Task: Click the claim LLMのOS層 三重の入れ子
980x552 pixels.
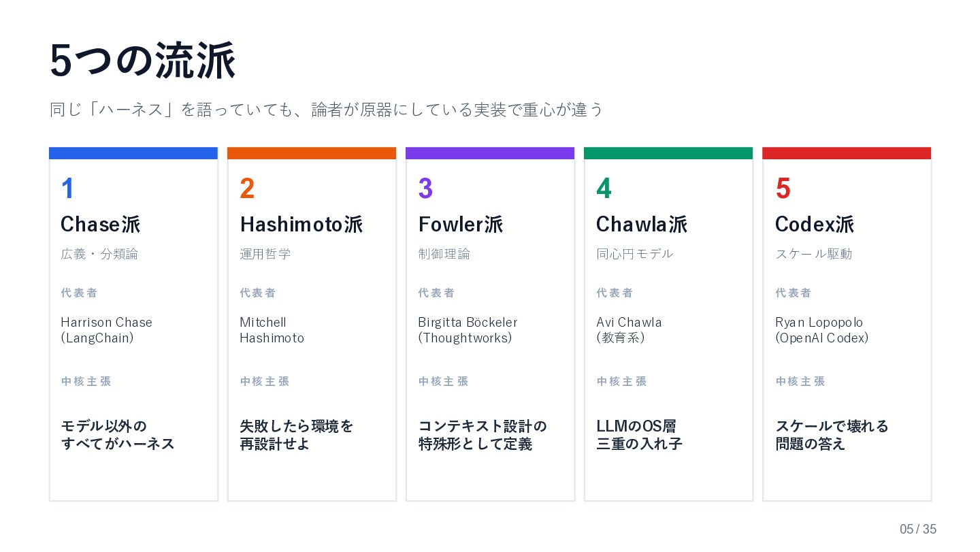Action: tap(639, 436)
